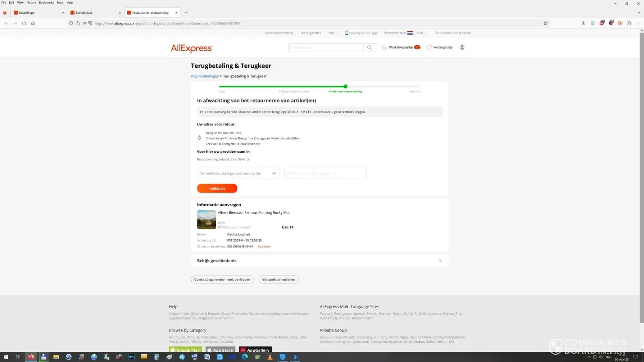Open Task View in the taskbar

click(x=18, y=357)
